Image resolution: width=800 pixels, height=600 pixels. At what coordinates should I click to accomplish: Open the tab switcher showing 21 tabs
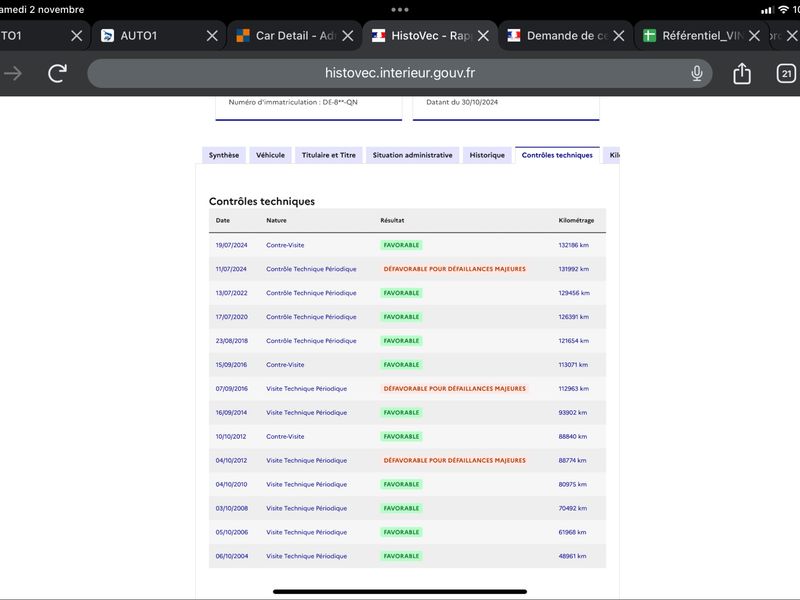point(786,73)
